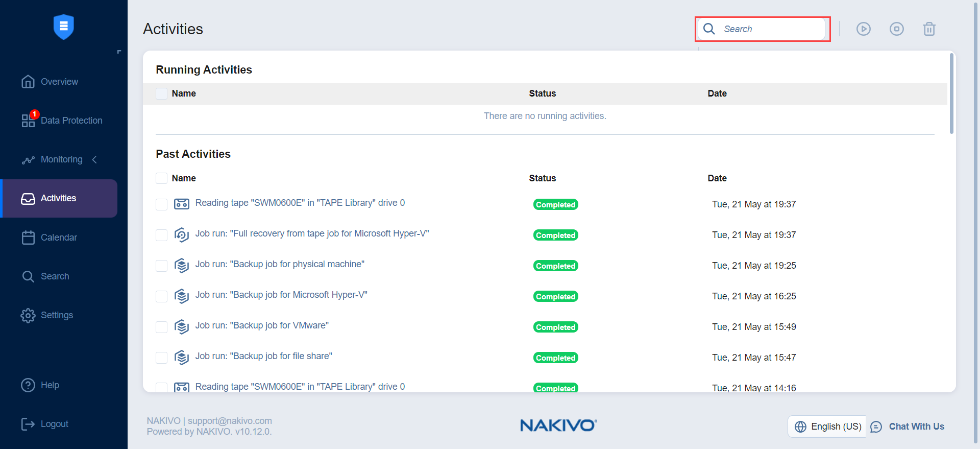Open the English (US) language selector

click(x=827, y=427)
